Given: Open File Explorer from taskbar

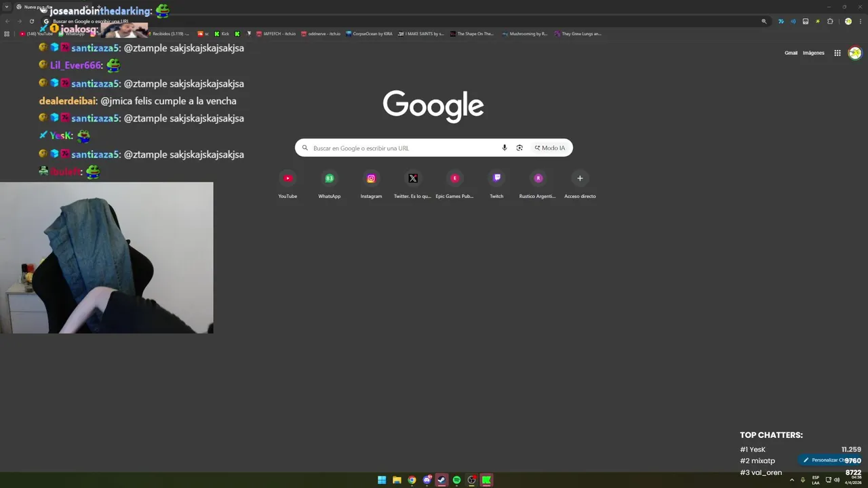Looking at the screenshot, I should [397, 480].
